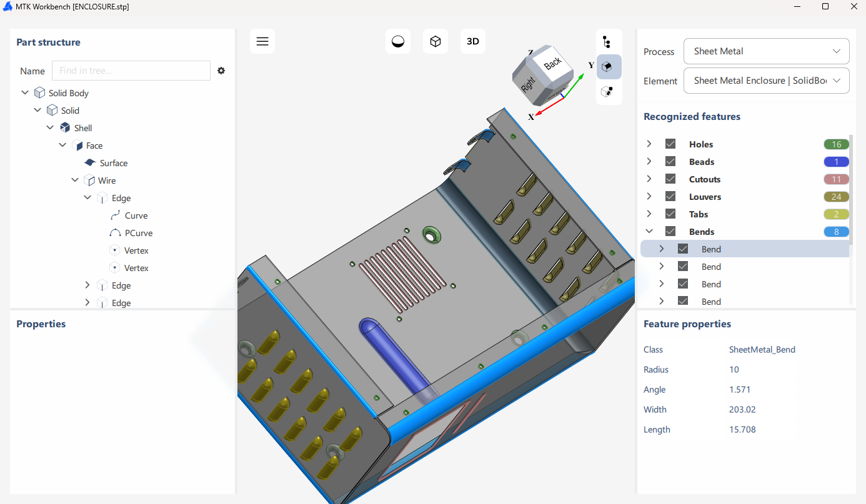The height and width of the screenshot is (504, 866).
Task: Click inside the Find in tree search field
Action: pyautogui.click(x=131, y=71)
